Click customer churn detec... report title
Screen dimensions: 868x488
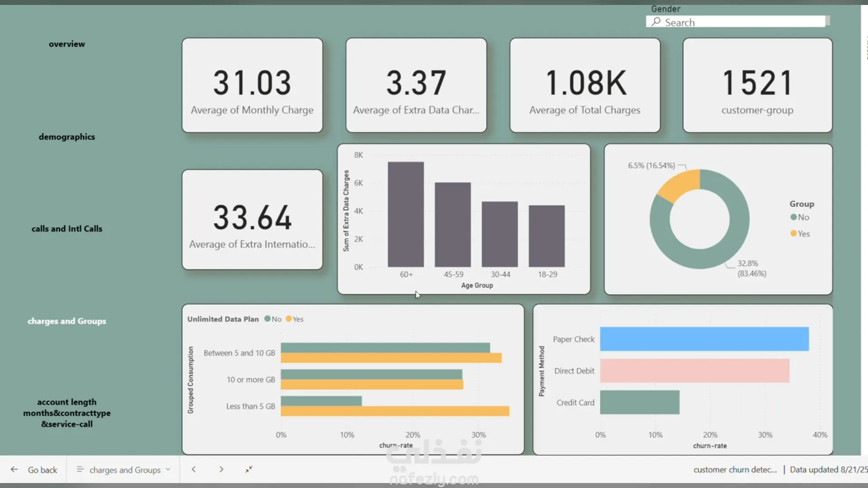(735, 470)
